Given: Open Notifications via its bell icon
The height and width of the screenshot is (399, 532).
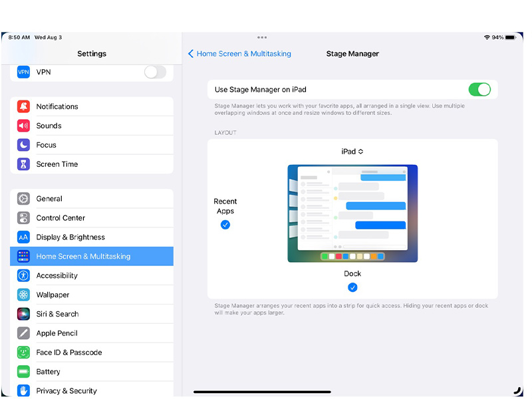Looking at the screenshot, I should click(x=23, y=106).
